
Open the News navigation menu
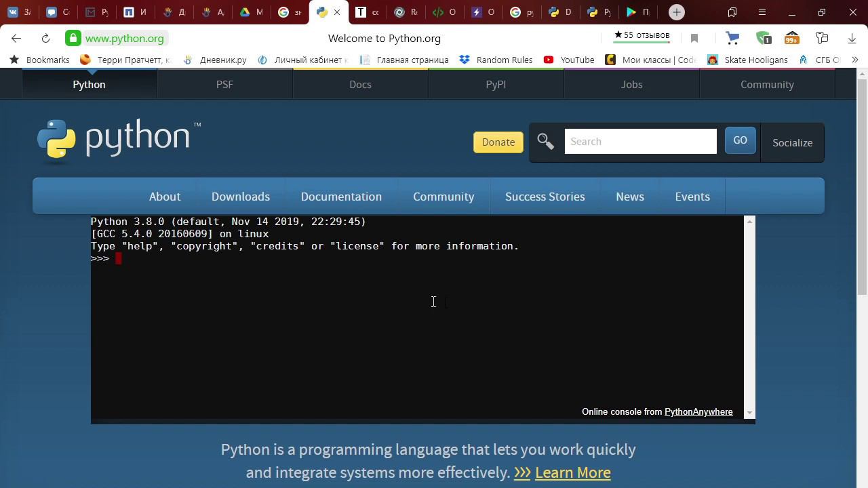click(630, 197)
